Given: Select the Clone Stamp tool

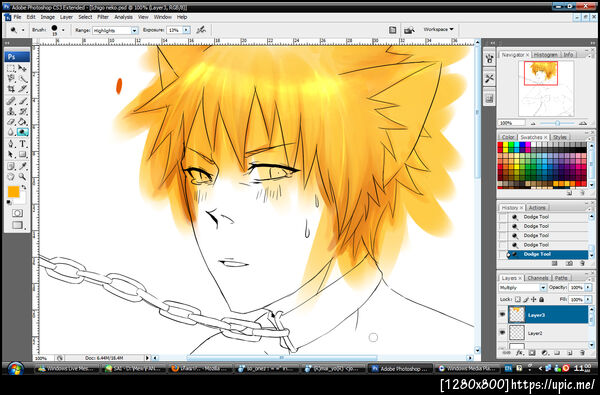Looking at the screenshot, I should 11,112.
